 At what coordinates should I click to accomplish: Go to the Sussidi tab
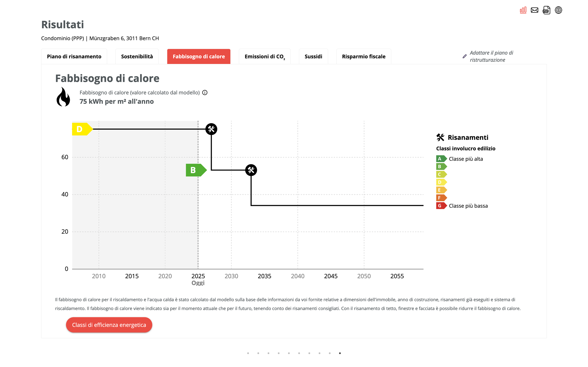tap(313, 56)
